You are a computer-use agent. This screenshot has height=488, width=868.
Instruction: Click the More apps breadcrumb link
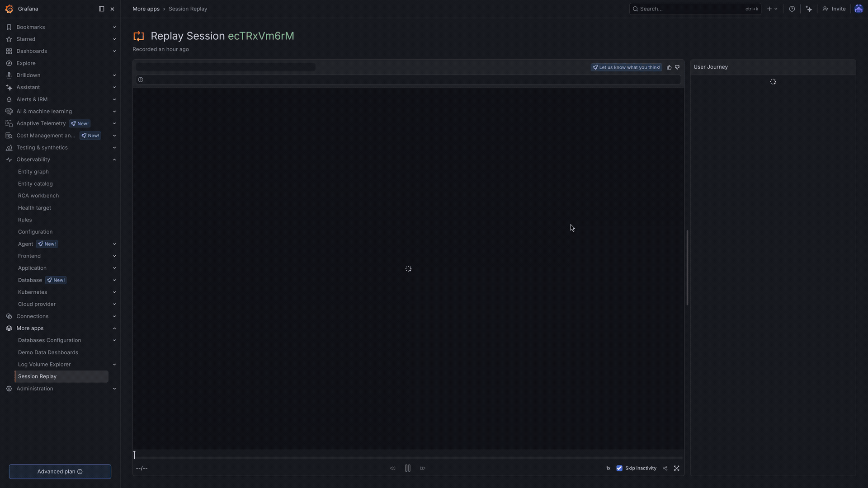(x=146, y=9)
